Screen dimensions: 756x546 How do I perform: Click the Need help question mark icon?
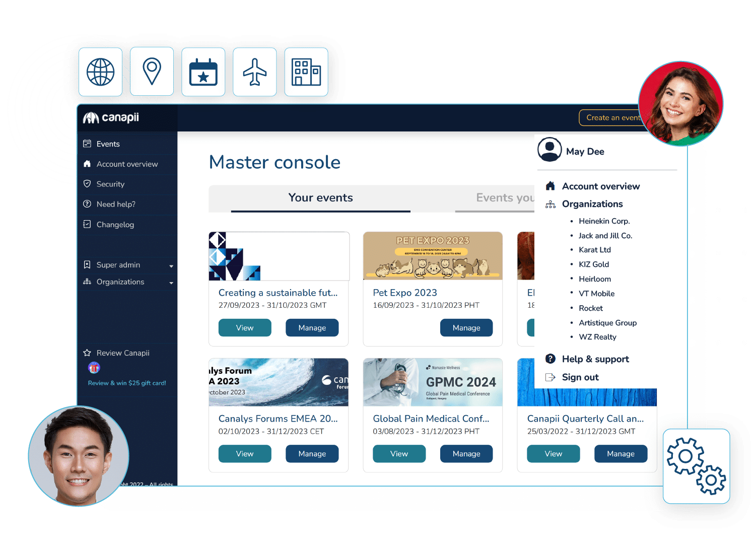pos(87,204)
